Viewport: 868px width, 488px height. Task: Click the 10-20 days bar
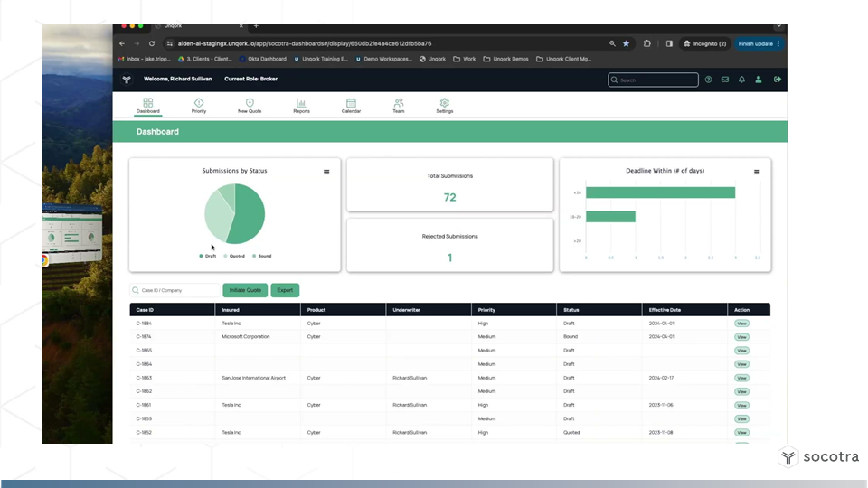(x=610, y=217)
